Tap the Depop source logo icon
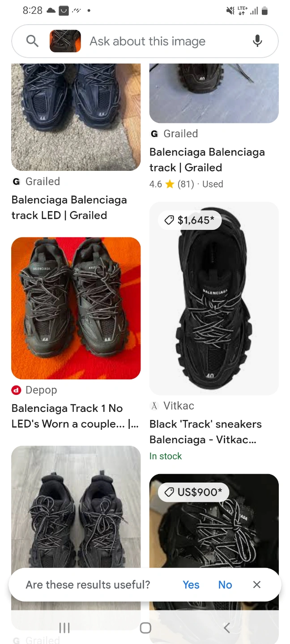Viewport: 290px width, 644px height. click(x=16, y=390)
